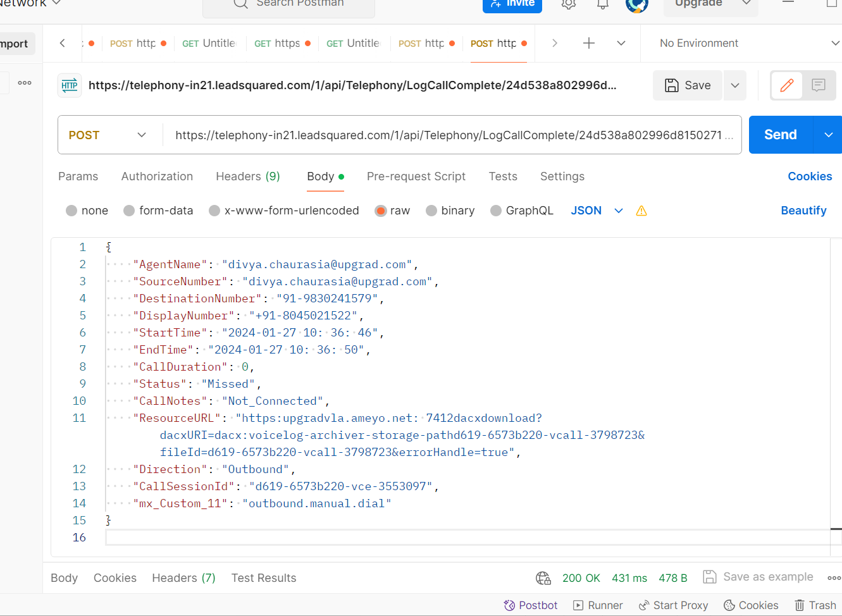
Task: Click the Invite button
Action: coord(512,4)
